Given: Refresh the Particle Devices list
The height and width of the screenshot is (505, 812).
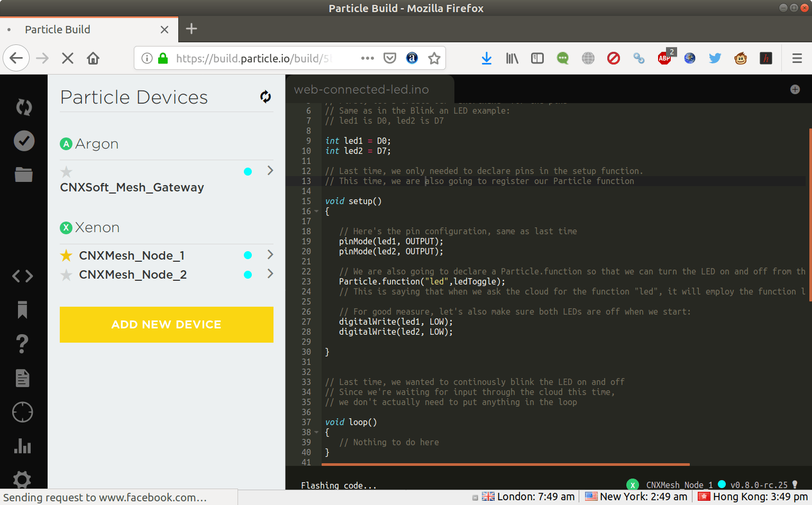Looking at the screenshot, I should (x=266, y=97).
